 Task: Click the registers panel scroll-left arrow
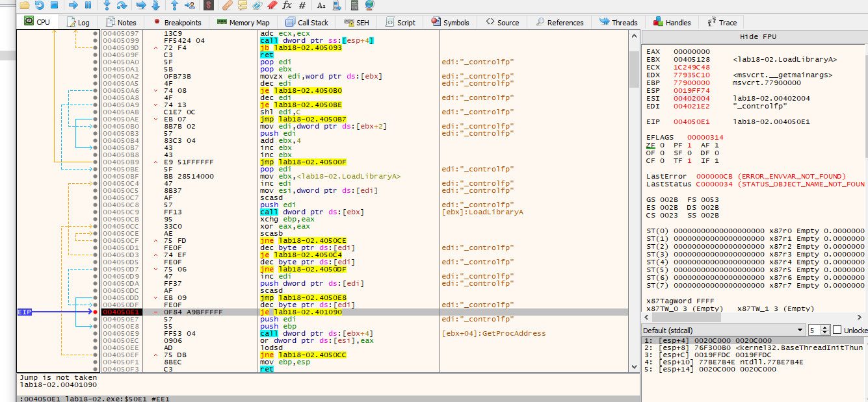point(647,317)
